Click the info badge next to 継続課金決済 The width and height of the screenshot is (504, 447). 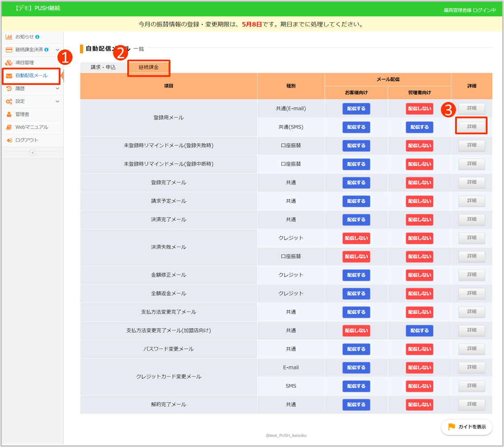coord(46,49)
